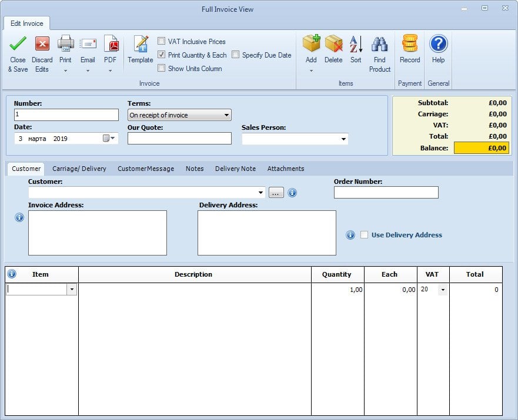Enable VAT Inclusive Prices
Image resolution: width=518 pixels, height=420 pixels.
click(162, 41)
